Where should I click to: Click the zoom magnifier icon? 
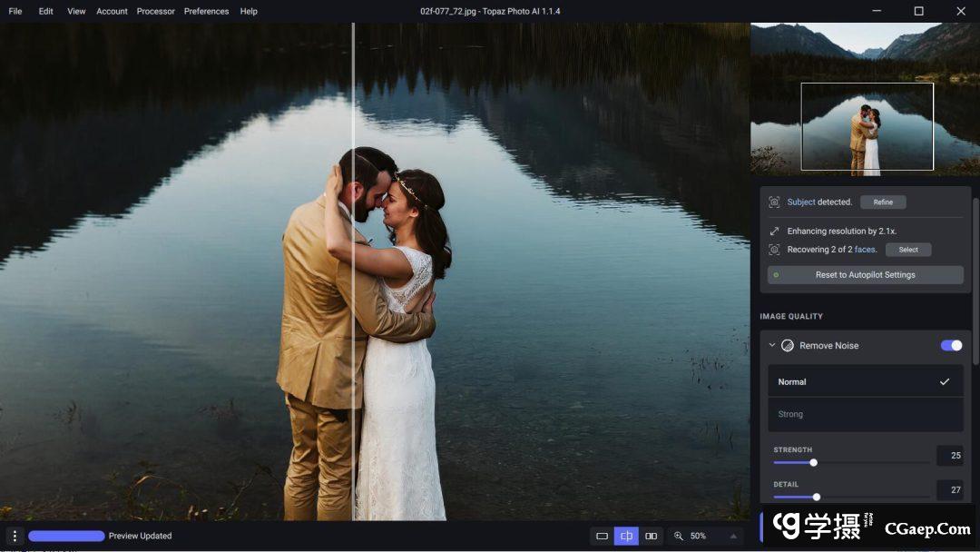pyautogui.click(x=678, y=537)
